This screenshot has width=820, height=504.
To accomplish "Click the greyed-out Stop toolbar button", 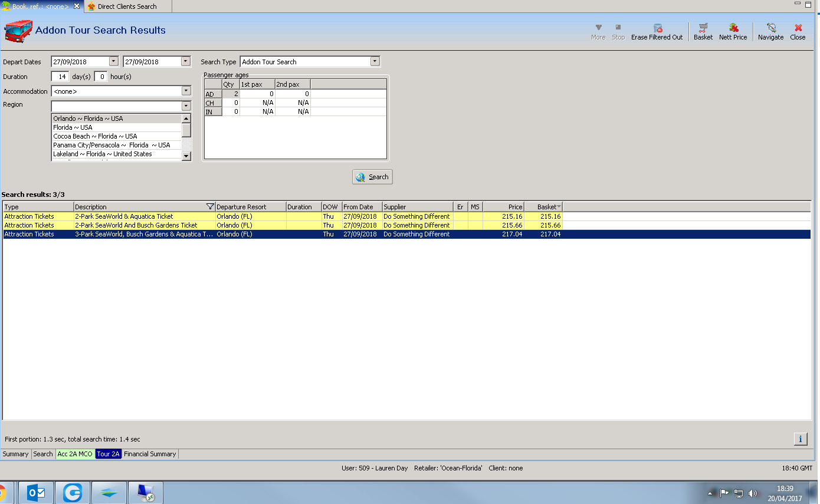I will click(x=618, y=32).
